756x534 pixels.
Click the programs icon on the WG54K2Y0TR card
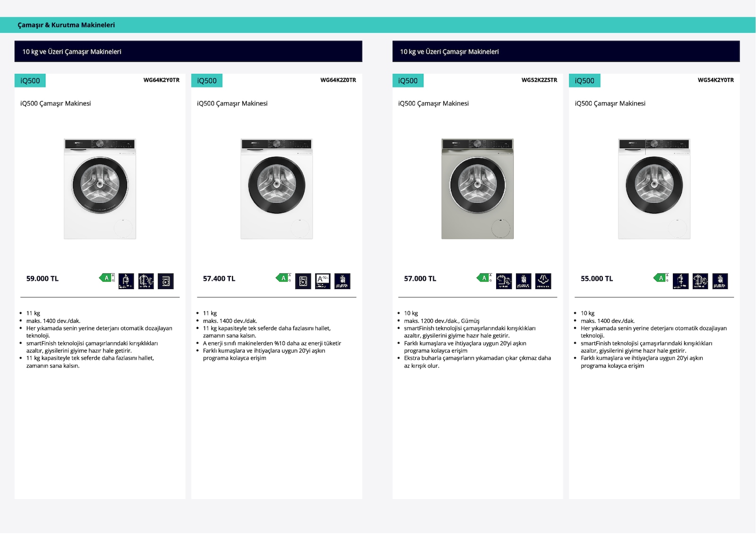(720, 281)
